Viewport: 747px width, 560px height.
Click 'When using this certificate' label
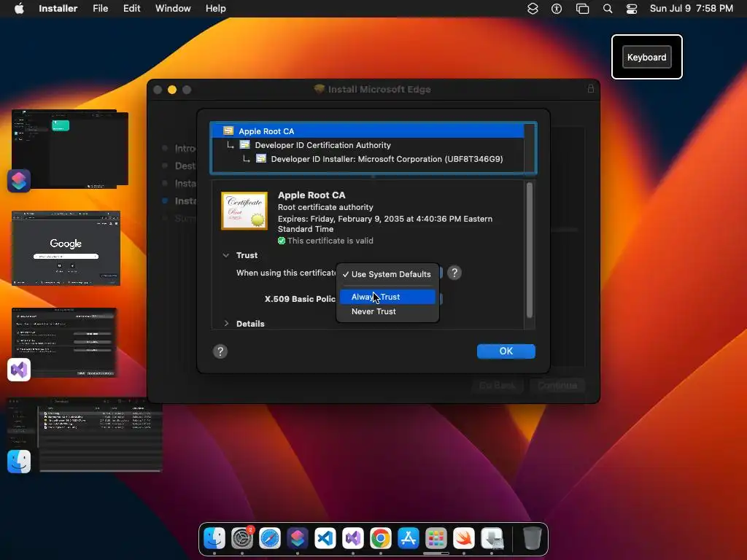(286, 273)
